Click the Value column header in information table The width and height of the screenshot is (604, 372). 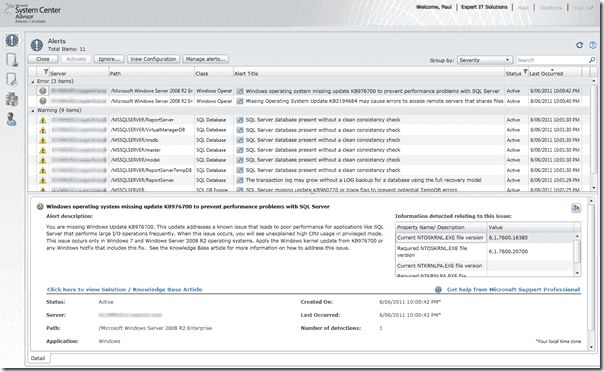click(530, 227)
